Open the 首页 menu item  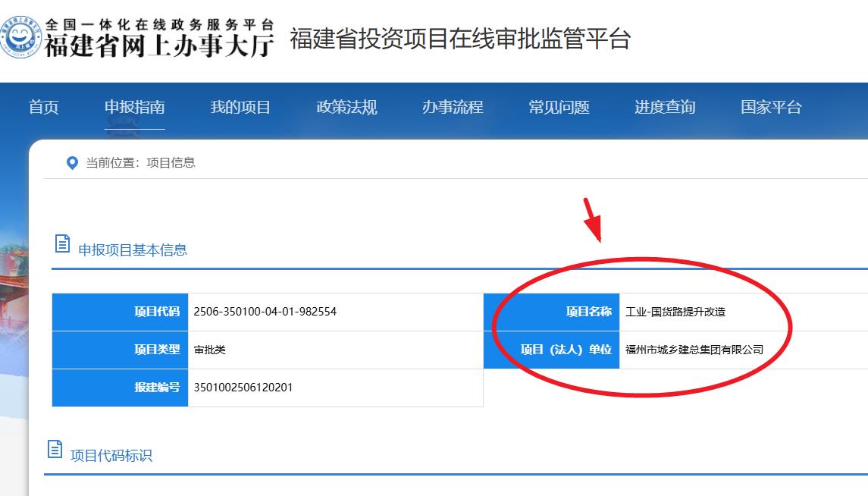coord(44,107)
